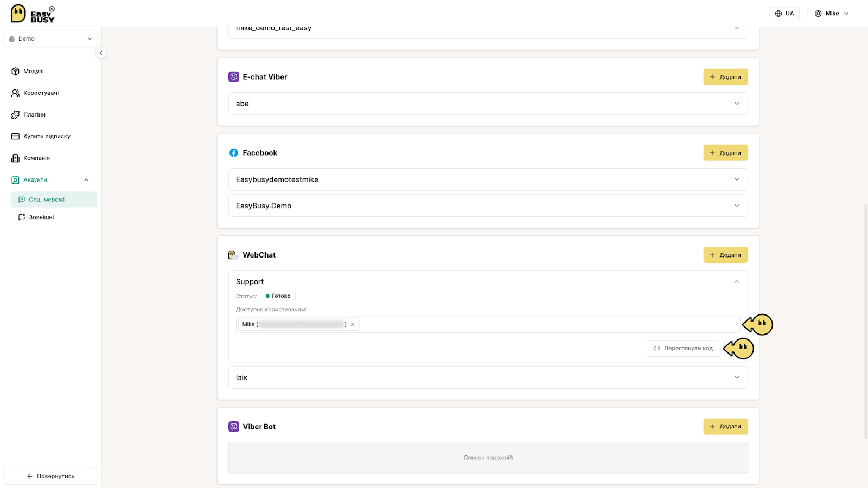This screenshot has height=488, width=868.
Task: Open the Плагіни menu item
Action: pyautogui.click(x=50, y=114)
